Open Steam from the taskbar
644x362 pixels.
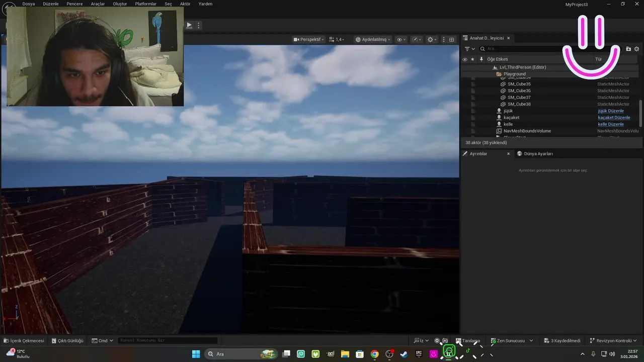[x=404, y=354]
